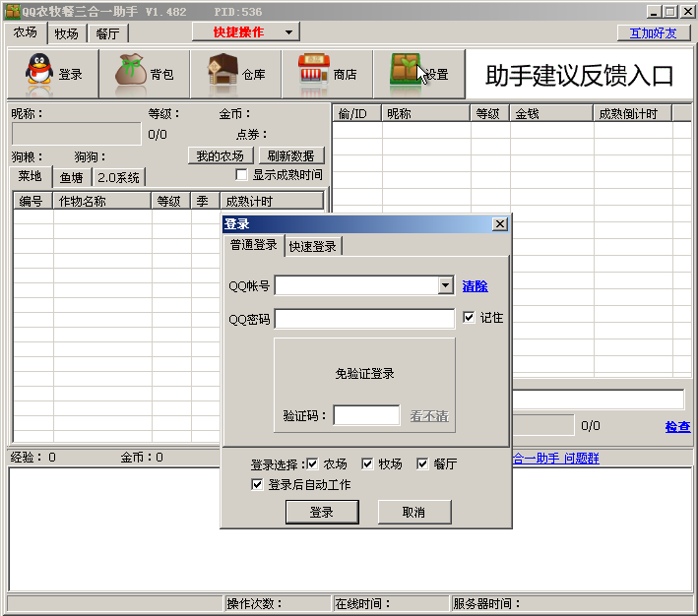Focus the QQ密码 input field
This screenshot has width=698, height=616.
[364, 319]
